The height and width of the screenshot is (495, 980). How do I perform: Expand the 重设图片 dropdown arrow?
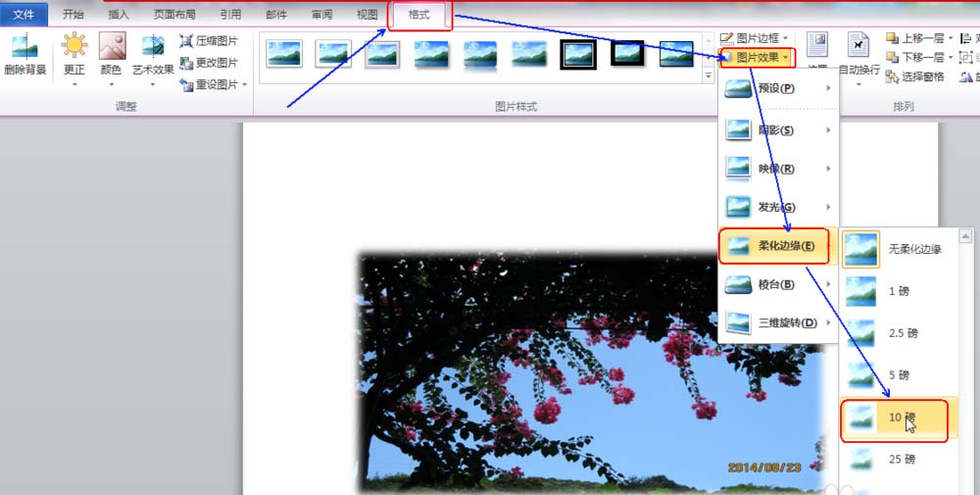point(244,84)
